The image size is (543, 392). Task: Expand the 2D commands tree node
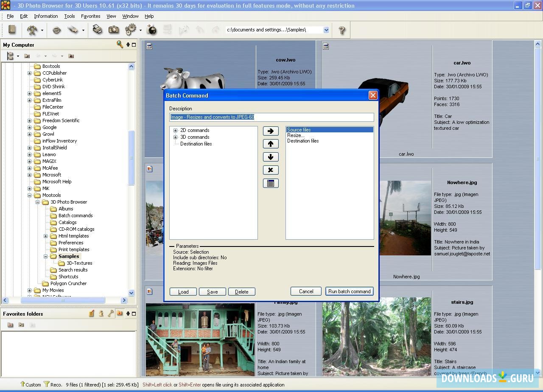coord(175,130)
